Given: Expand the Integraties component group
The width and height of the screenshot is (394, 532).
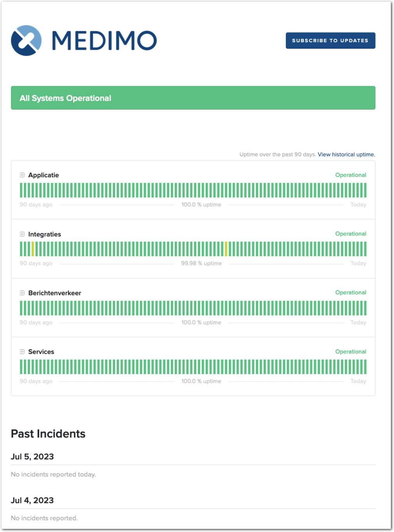Looking at the screenshot, I should click(x=22, y=234).
